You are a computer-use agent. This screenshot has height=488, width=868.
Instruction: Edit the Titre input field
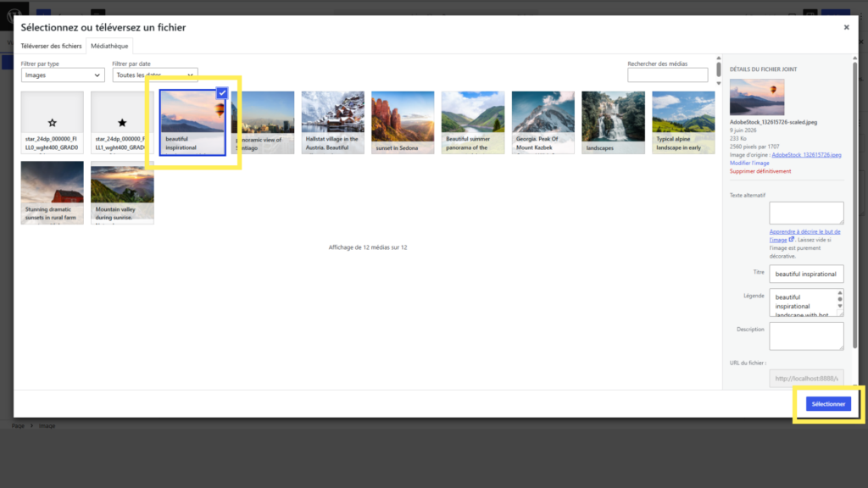pos(806,274)
